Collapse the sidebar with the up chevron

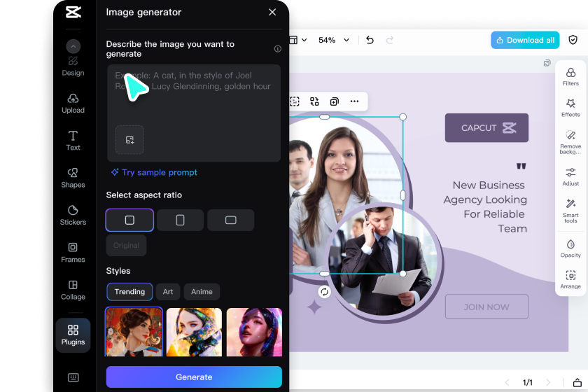pyautogui.click(x=73, y=46)
